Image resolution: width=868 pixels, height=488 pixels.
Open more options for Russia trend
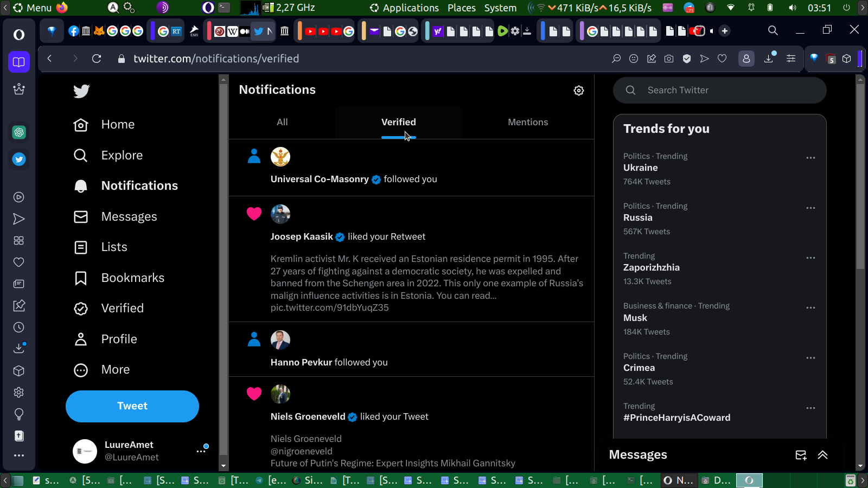[810, 208]
